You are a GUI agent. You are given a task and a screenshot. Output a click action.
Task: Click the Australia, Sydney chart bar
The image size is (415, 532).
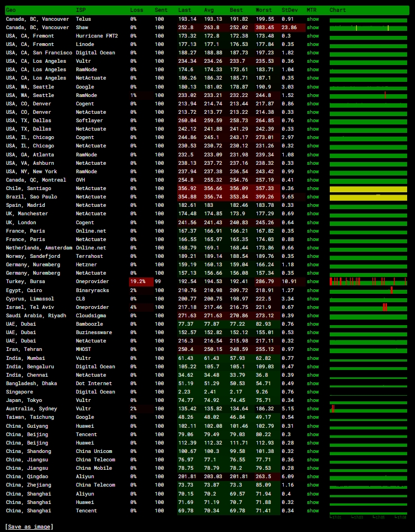tap(368, 410)
